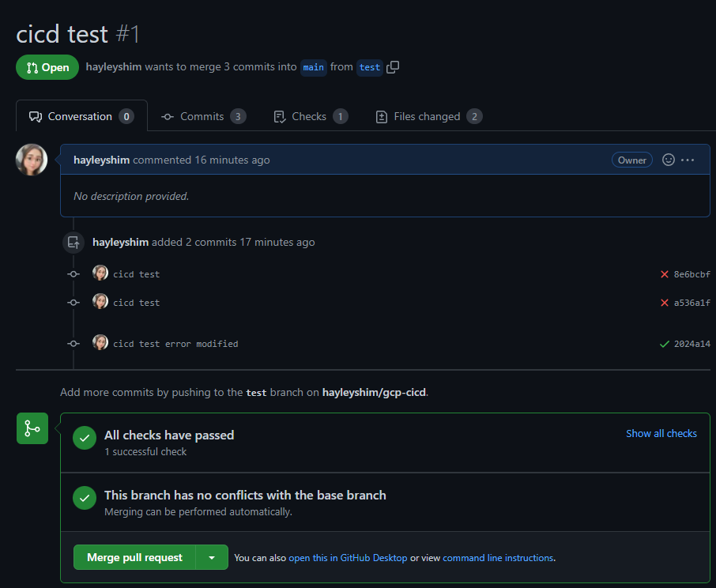Expand the merge method dropdown arrow
The width and height of the screenshot is (716, 588).
pyautogui.click(x=212, y=557)
